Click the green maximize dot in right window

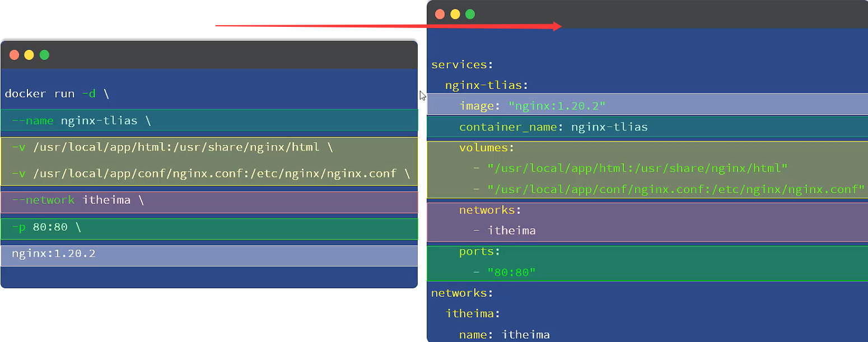click(x=470, y=14)
